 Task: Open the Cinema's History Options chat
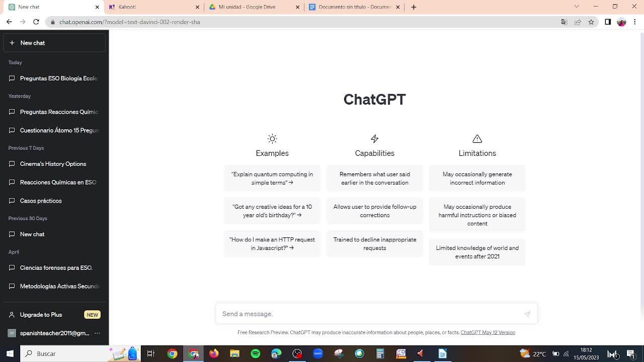54,164
